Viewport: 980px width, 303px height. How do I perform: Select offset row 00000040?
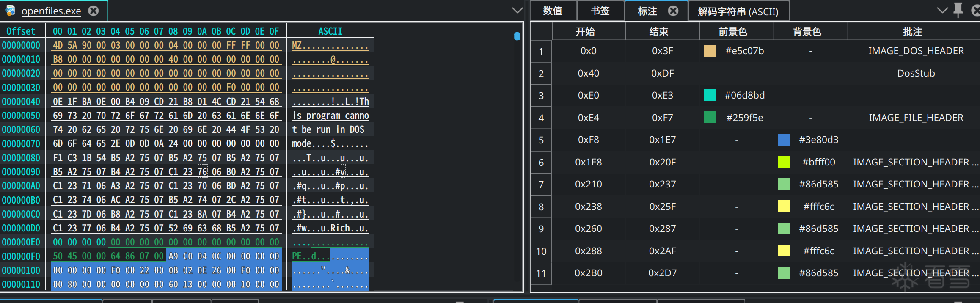pos(21,102)
